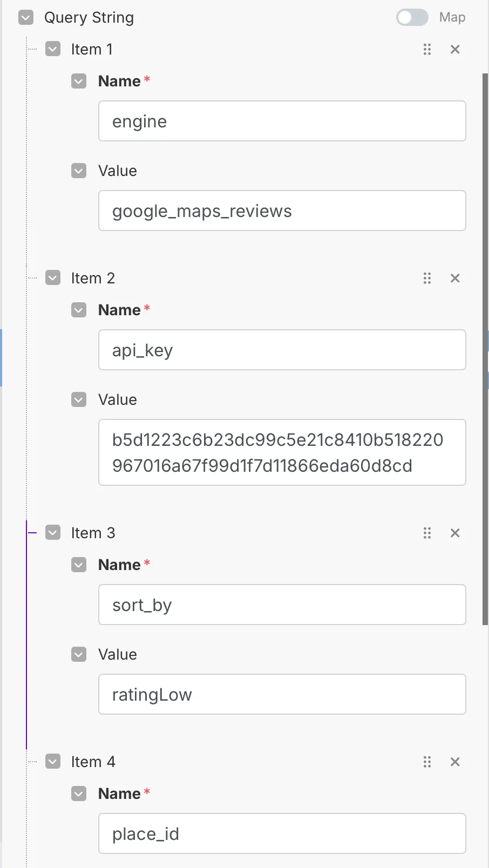This screenshot has width=489, height=868.
Task: Delete Item 3 using the X icon
Action: click(x=455, y=533)
